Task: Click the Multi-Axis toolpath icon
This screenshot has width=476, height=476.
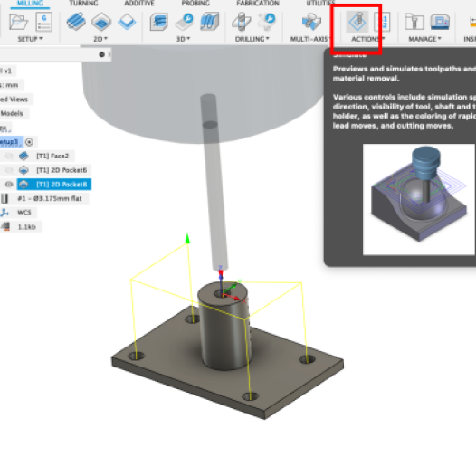Action: click(311, 22)
